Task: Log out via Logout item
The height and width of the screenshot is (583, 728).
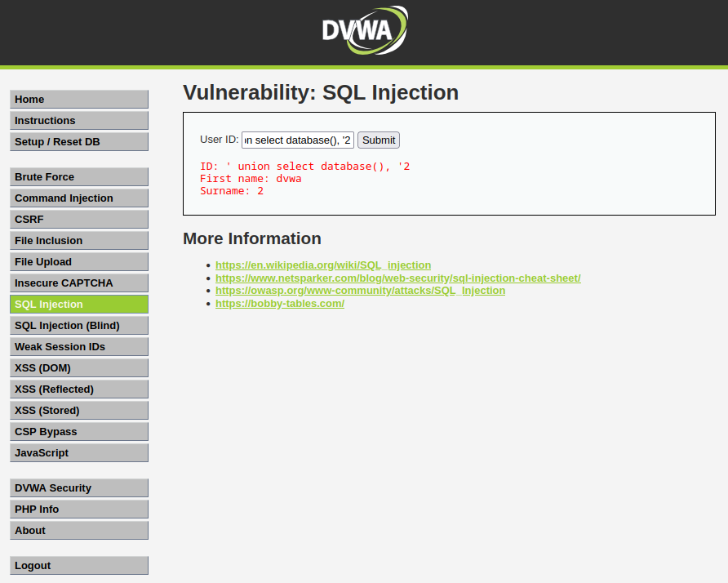Action: [79, 566]
